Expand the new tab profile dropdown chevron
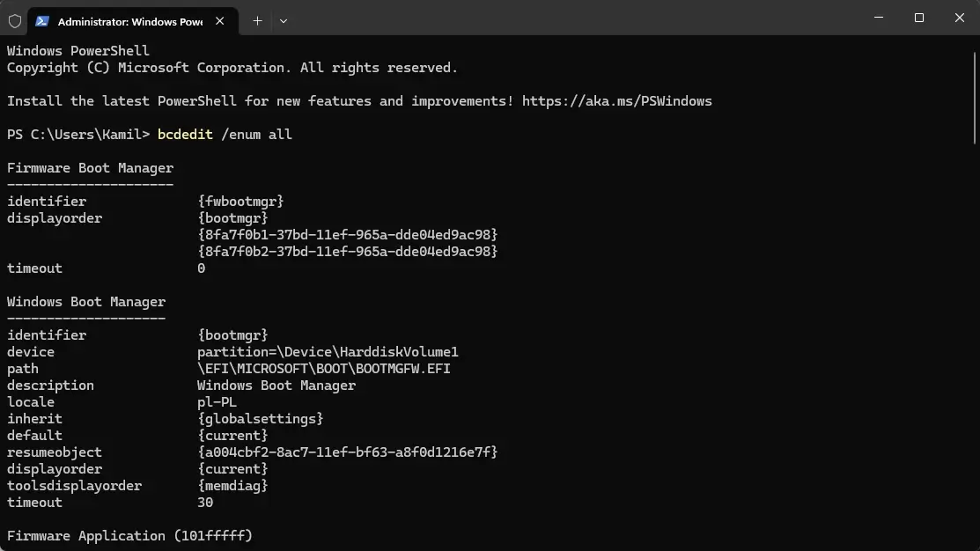Viewport: 980px width, 551px height. tap(284, 21)
